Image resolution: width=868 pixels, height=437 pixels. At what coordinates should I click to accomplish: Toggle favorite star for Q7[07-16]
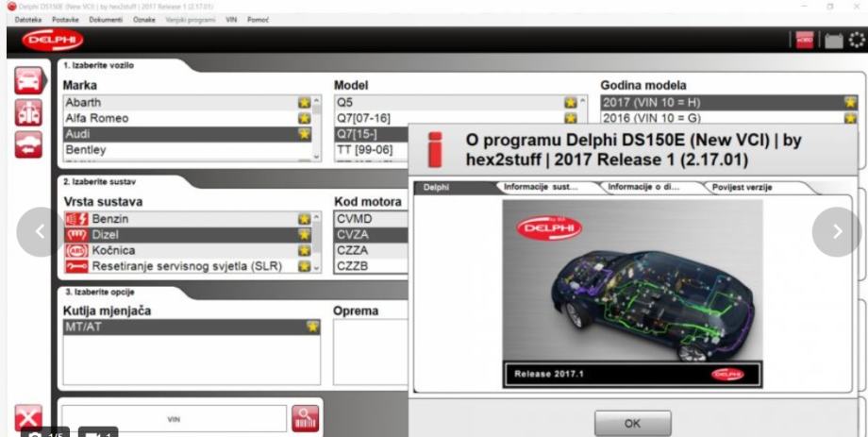click(571, 118)
